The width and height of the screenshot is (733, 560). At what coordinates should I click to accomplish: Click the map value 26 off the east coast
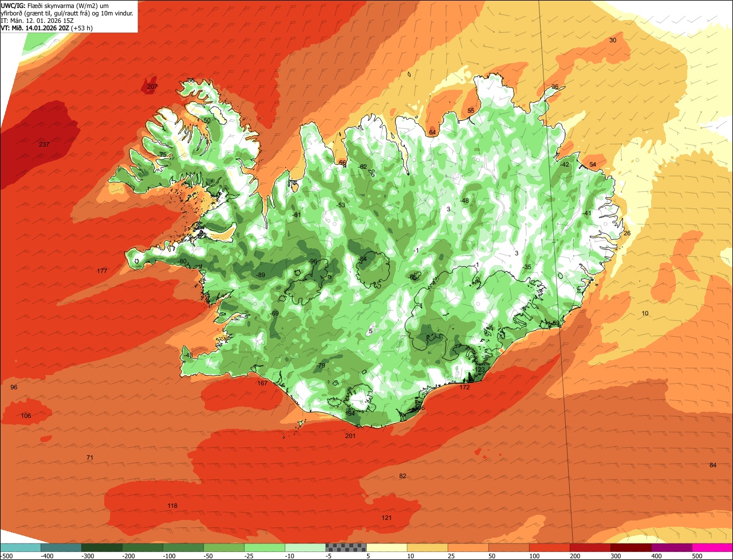click(x=627, y=233)
